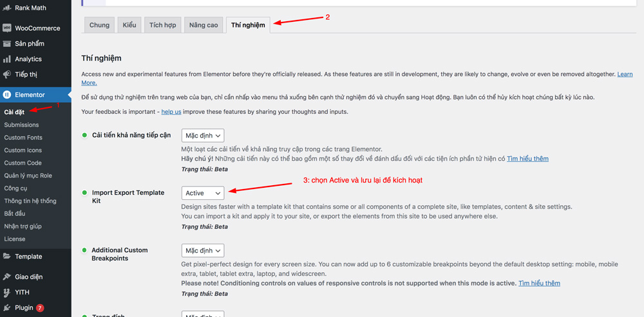
Task: Click the Plugin plug icon
Action: [6, 307]
